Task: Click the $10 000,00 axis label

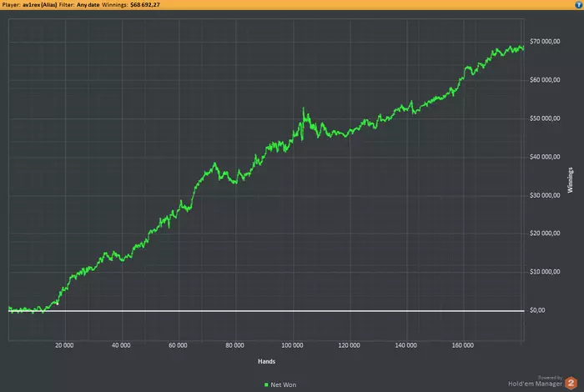Action: click(x=545, y=272)
